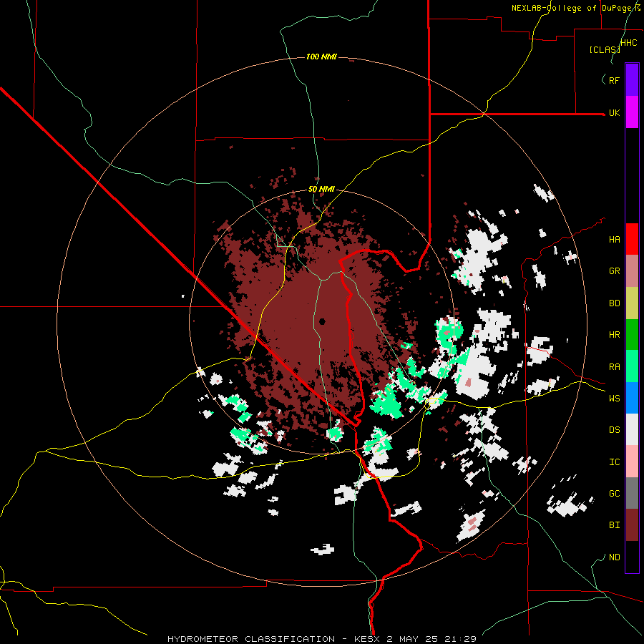Click the RA light green legend block
This screenshot has height=644, width=644.
632,366
